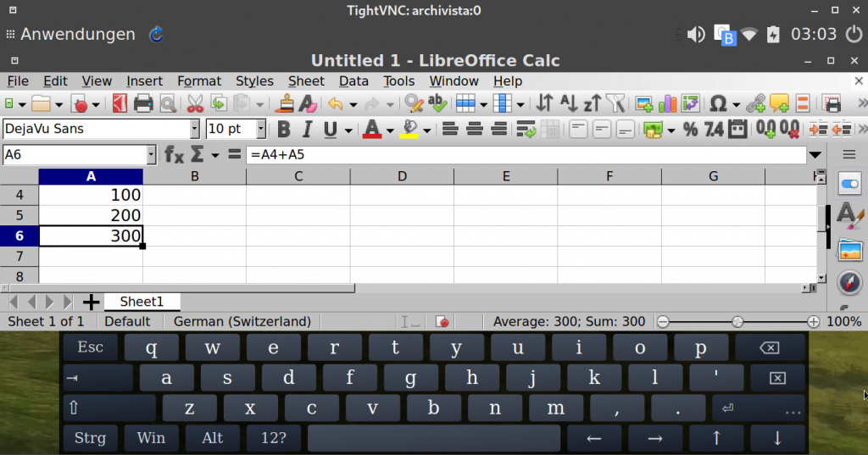
Task: Open sidebar Navigator compass
Action: pos(849,283)
